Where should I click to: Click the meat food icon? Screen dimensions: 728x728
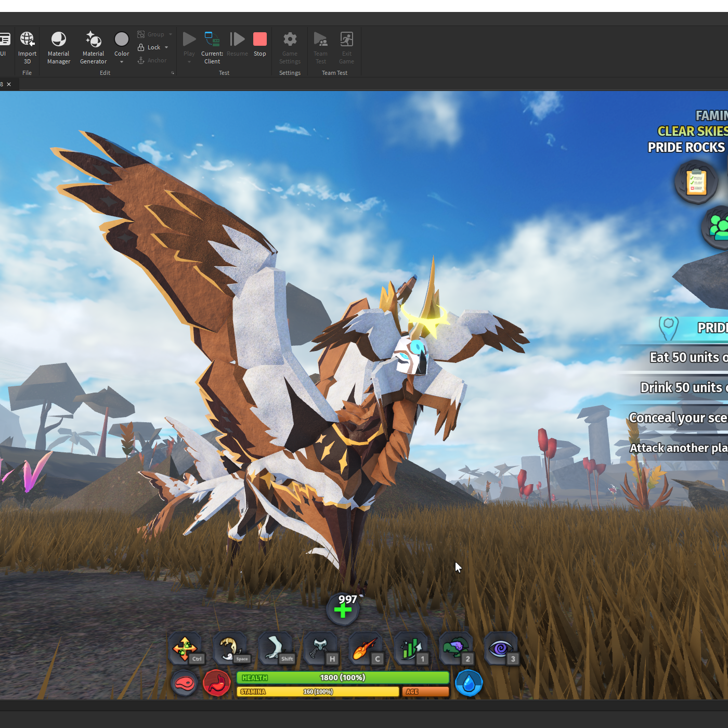[185, 683]
